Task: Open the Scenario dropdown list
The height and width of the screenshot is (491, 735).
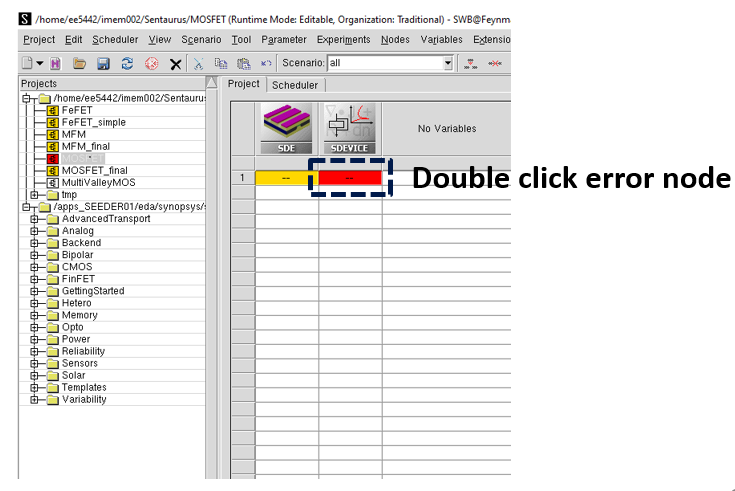Action: pyautogui.click(x=448, y=63)
